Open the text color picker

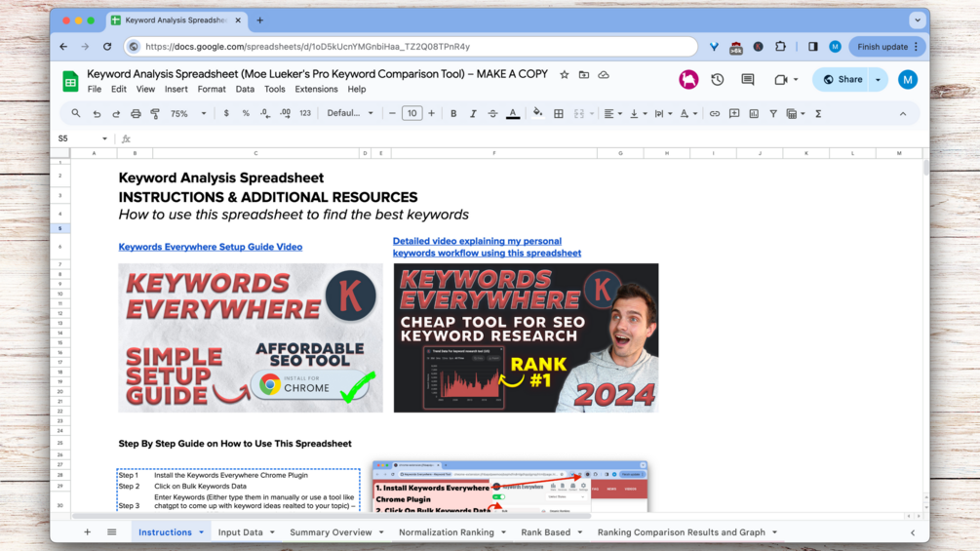coord(513,114)
